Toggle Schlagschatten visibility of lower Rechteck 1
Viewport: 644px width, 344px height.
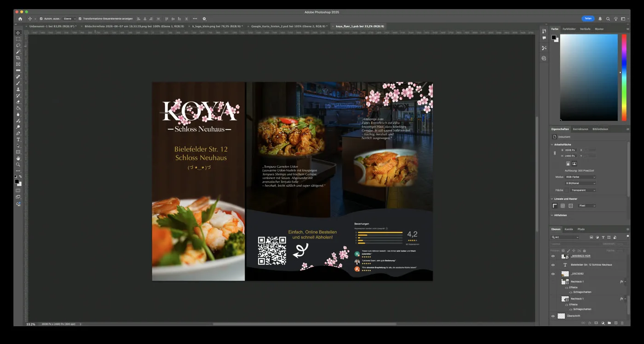[x=571, y=309]
